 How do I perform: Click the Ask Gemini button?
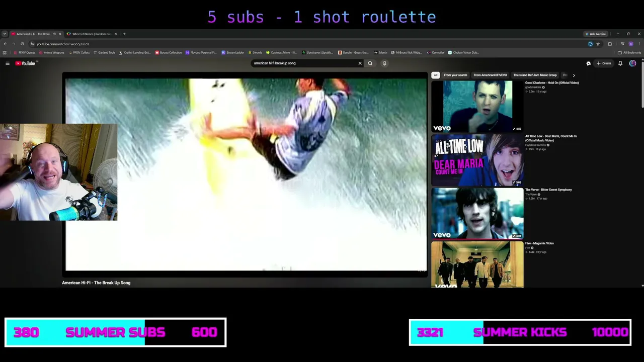tap(596, 34)
